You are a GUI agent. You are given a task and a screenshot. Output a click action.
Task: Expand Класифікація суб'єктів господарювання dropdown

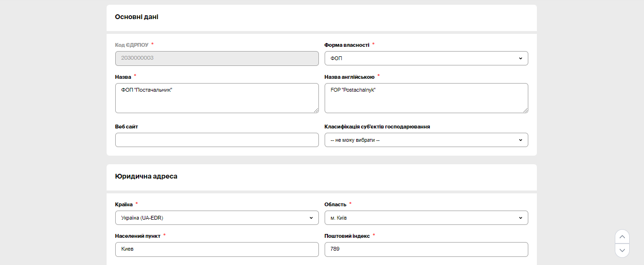coord(426,140)
